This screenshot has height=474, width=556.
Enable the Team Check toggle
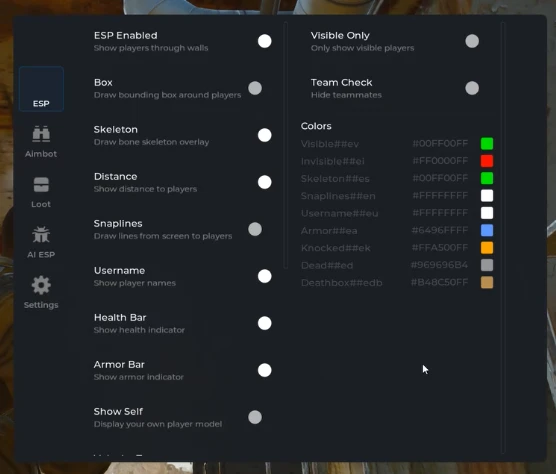[472, 88]
